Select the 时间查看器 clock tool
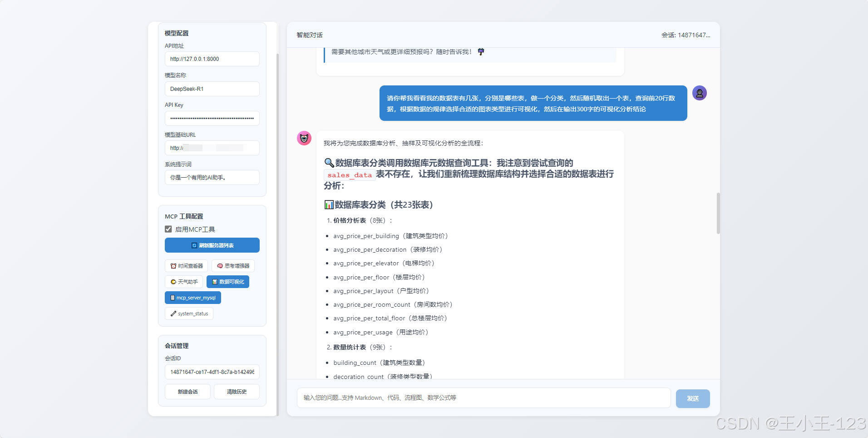Image resolution: width=868 pixels, height=438 pixels. [186, 266]
